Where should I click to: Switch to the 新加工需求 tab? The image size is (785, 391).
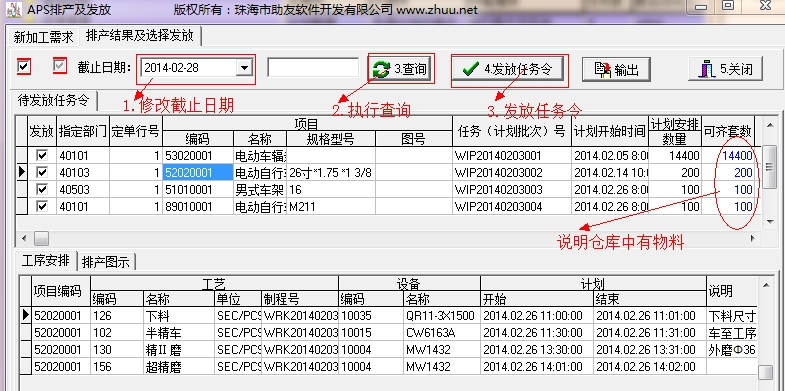tap(44, 37)
